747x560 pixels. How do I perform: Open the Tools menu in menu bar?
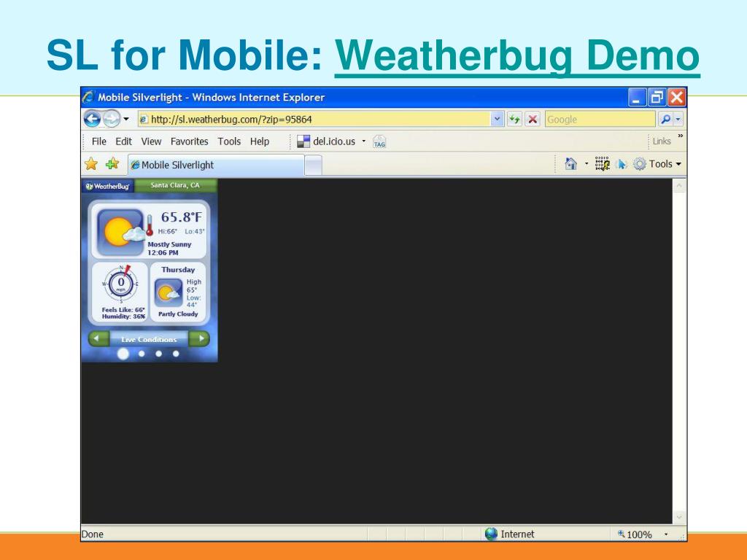[x=229, y=141]
